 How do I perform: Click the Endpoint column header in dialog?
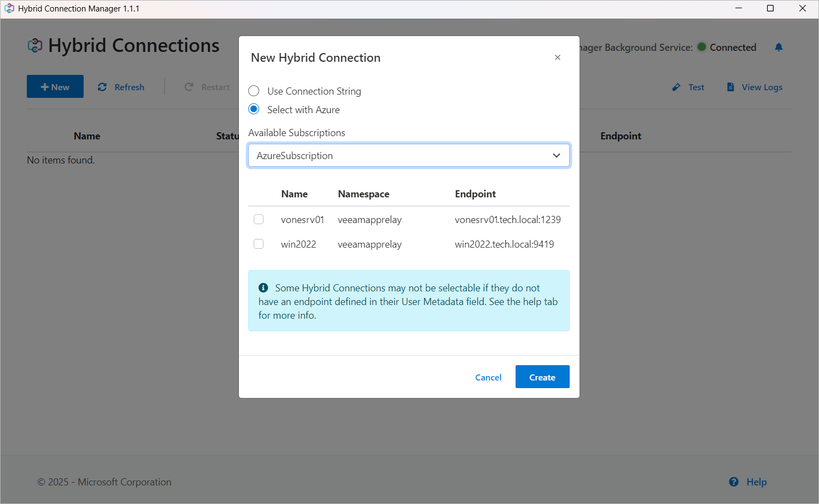point(475,194)
